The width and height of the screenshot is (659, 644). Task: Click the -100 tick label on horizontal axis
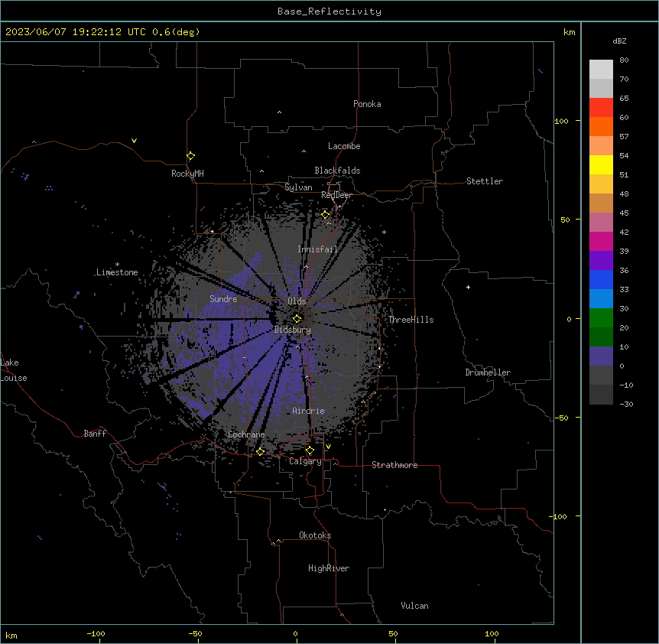96,633
